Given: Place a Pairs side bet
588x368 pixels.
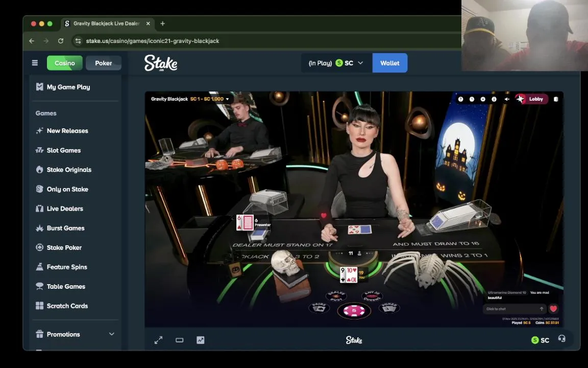Looking at the screenshot, I should pyautogui.click(x=319, y=308).
